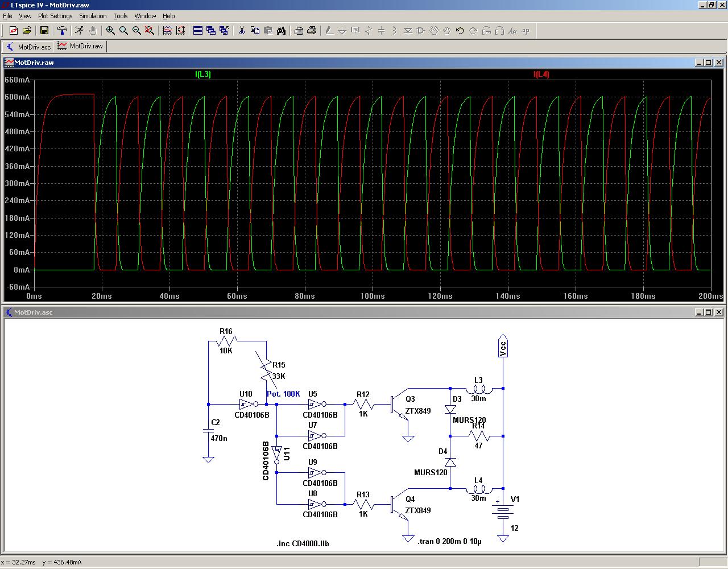Click the red I(L4) trace label
This screenshot has height=569, width=728.
tap(541, 75)
